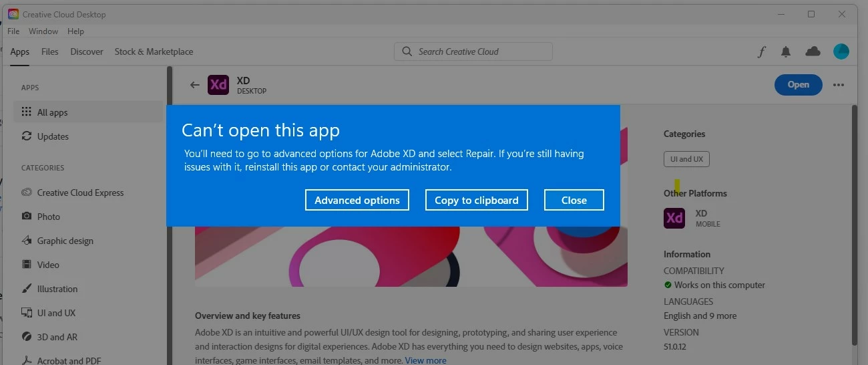Click the Illustration brush icon
This screenshot has width=868, height=365.
point(27,289)
